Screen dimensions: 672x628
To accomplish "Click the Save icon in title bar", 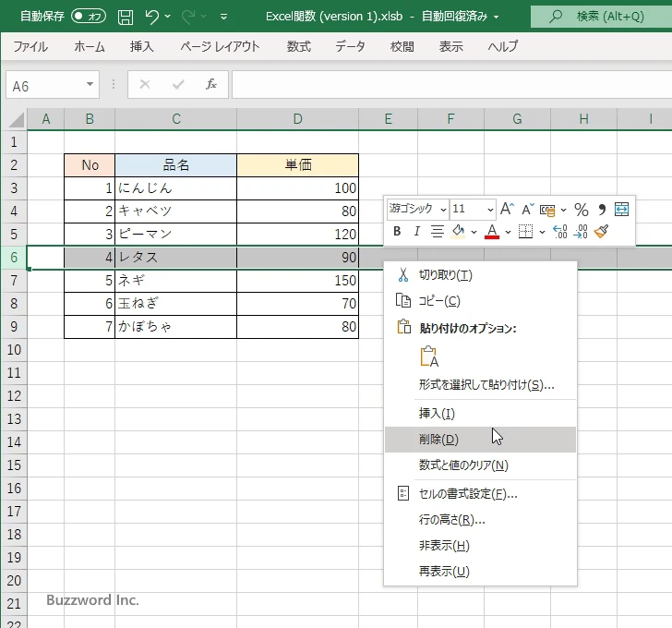I will pyautogui.click(x=126, y=17).
